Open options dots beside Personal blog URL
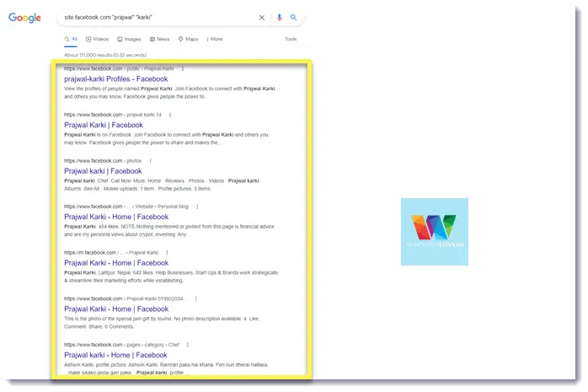This screenshot has height=392, width=588. [x=197, y=207]
